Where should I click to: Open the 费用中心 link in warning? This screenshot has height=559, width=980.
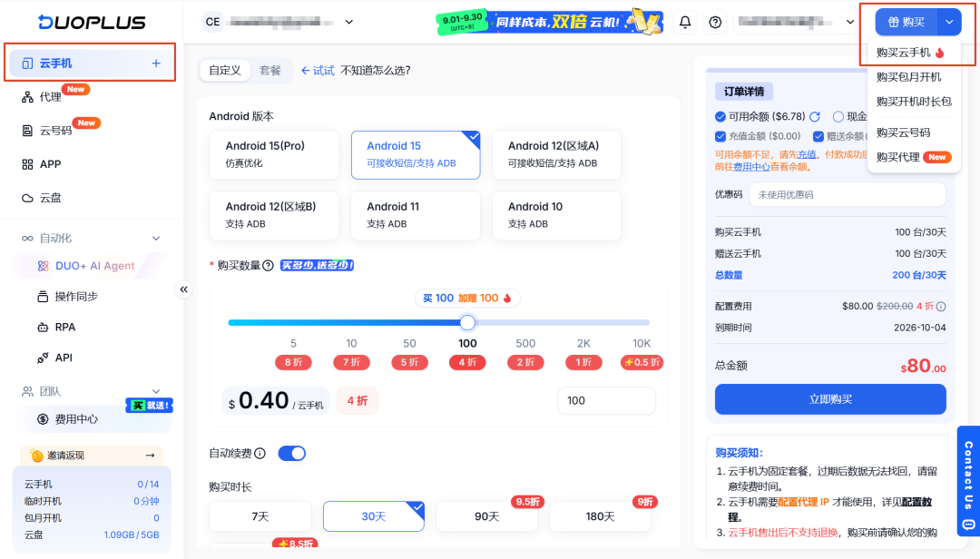point(752,167)
